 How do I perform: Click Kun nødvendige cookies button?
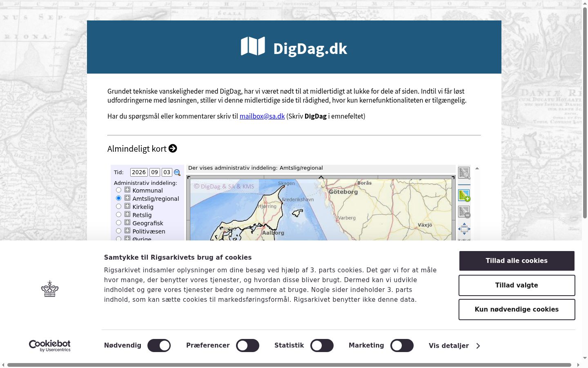[517, 310]
